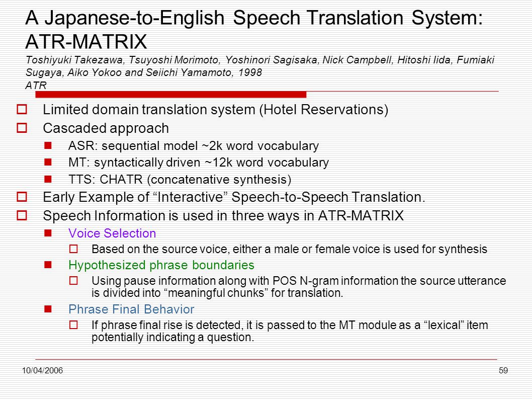
Task: Click the 'Cascaded approach' bullet text
Action: (106, 128)
